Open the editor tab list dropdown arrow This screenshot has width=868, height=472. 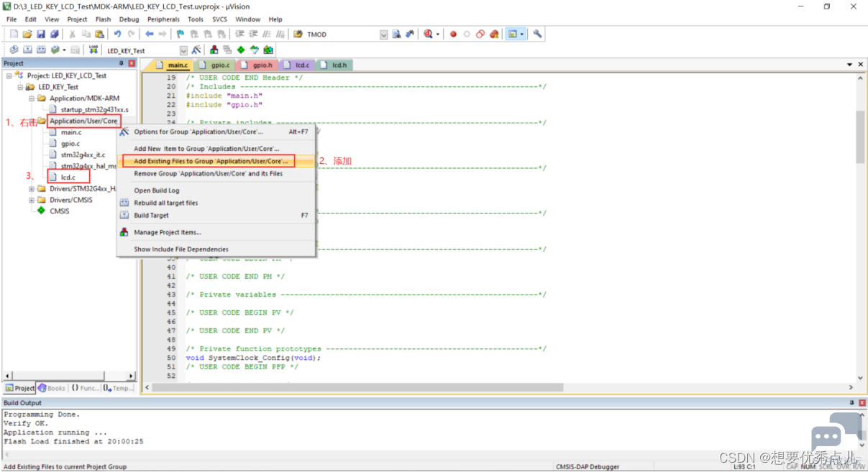coord(850,65)
